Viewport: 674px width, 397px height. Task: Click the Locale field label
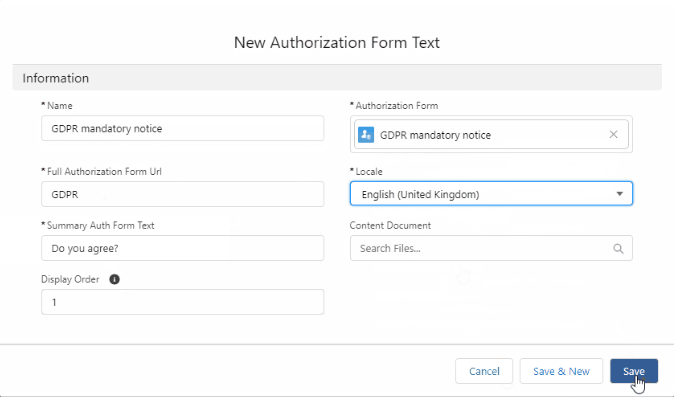tap(369, 171)
